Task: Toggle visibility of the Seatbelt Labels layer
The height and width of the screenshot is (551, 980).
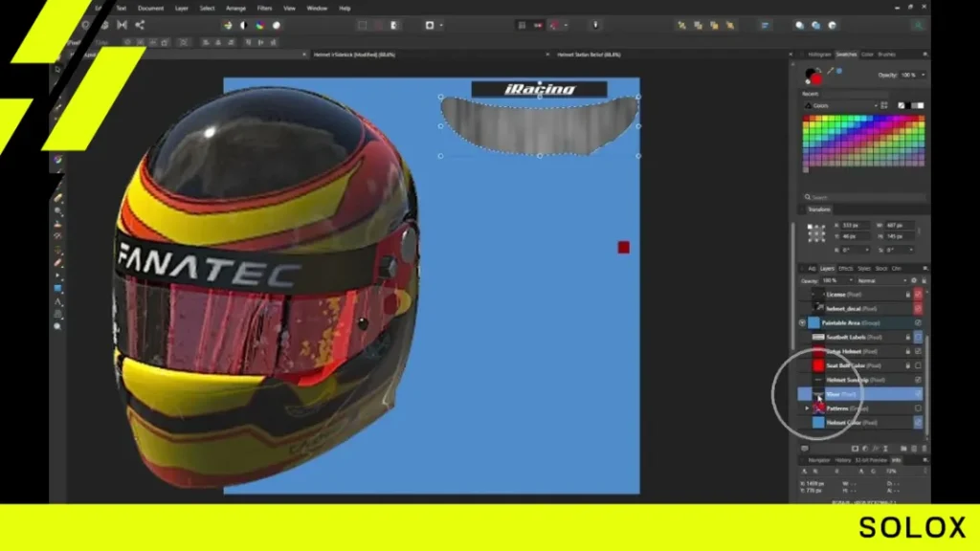Action: [918, 338]
